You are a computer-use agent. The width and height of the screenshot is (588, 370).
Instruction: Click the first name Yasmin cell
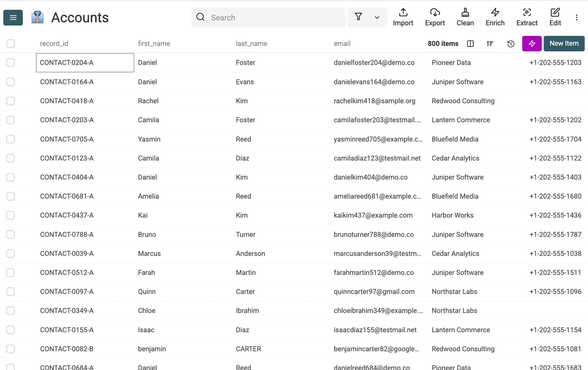click(x=149, y=139)
